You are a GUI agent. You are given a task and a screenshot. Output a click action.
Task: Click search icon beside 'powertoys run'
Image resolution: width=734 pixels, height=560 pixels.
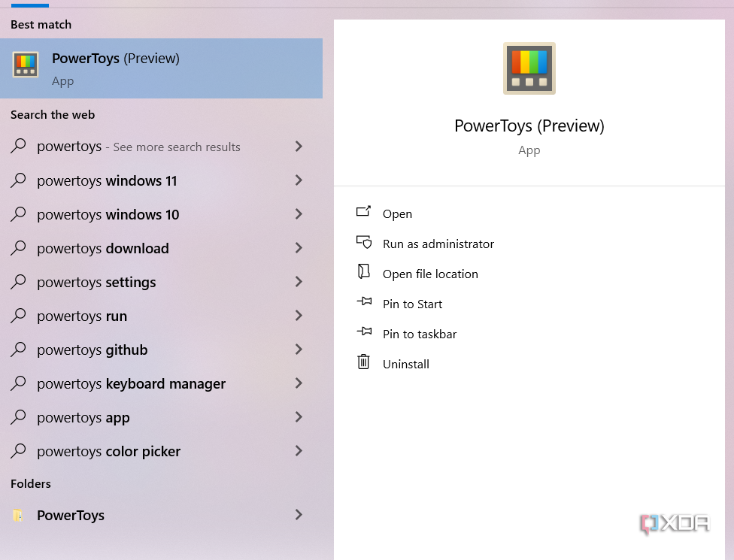click(x=18, y=315)
